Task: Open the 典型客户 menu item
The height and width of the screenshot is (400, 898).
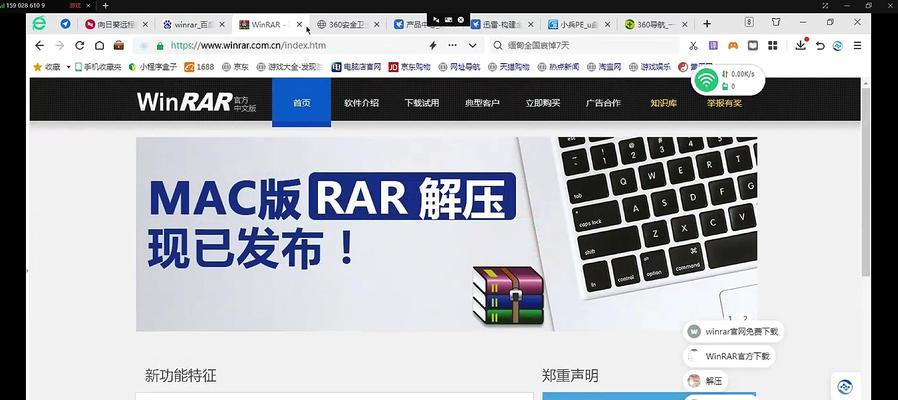Action: coord(482,103)
